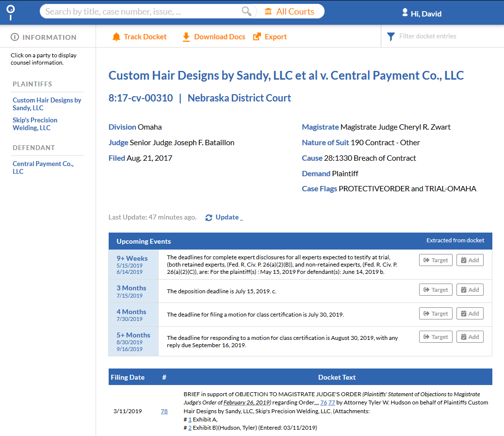
Task: Click the filter funnel icon
Action: [390, 36]
